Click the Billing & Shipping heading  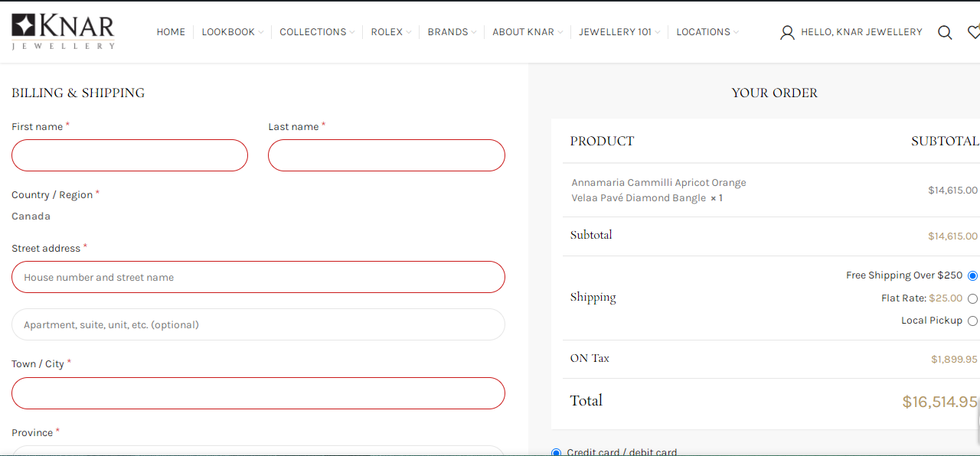[78, 93]
